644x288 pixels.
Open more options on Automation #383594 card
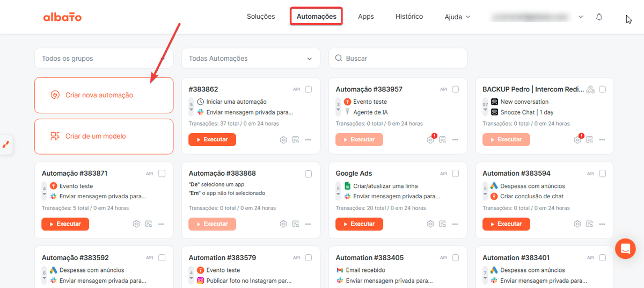602,224
